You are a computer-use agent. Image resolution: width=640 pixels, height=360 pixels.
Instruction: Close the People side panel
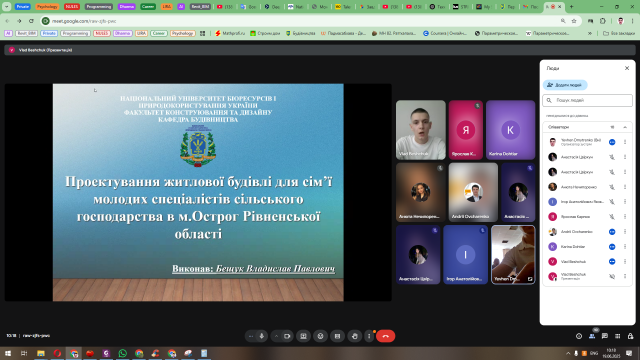point(627,68)
